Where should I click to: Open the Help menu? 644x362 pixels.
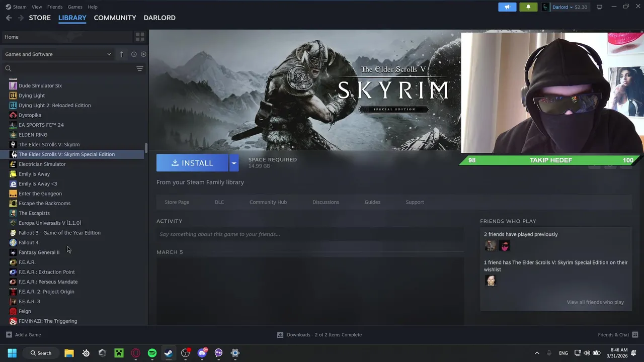point(92,7)
